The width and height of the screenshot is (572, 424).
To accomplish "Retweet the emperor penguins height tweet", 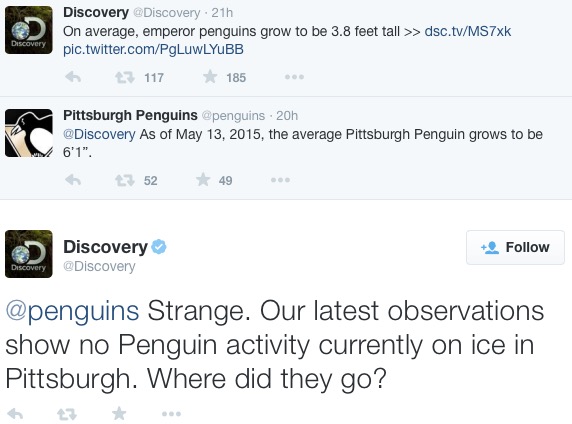I will pos(125,77).
